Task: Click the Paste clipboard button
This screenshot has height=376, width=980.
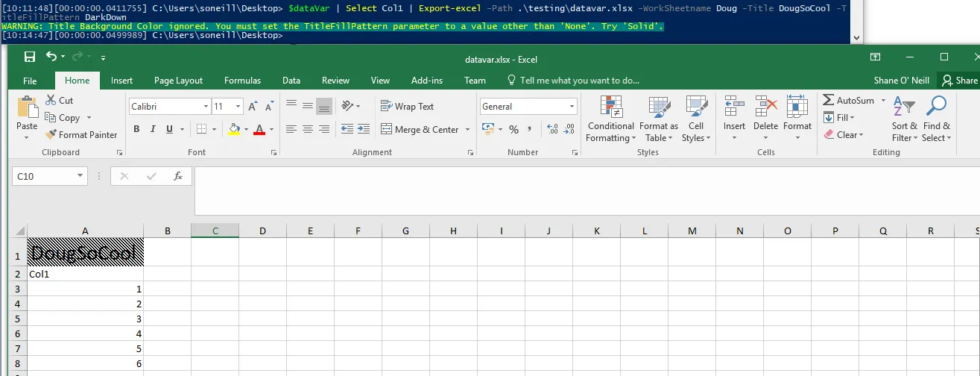Action: 27,117
